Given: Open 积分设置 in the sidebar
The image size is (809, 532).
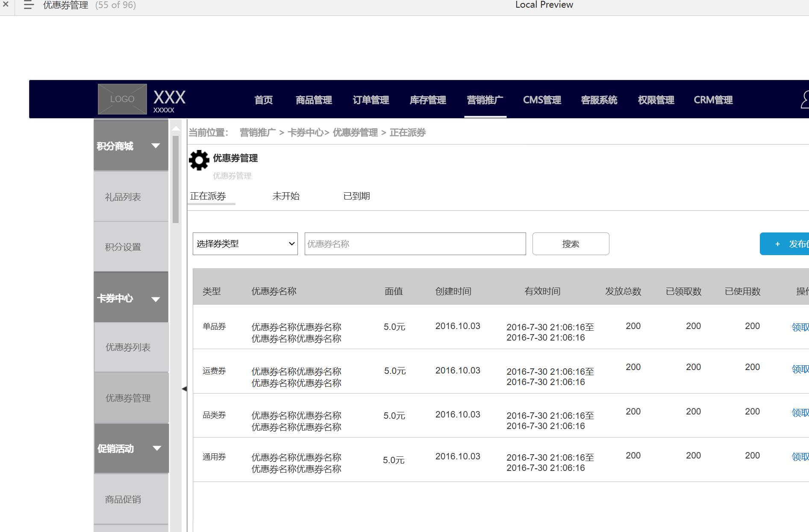Looking at the screenshot, I should (x=131, y=247).
